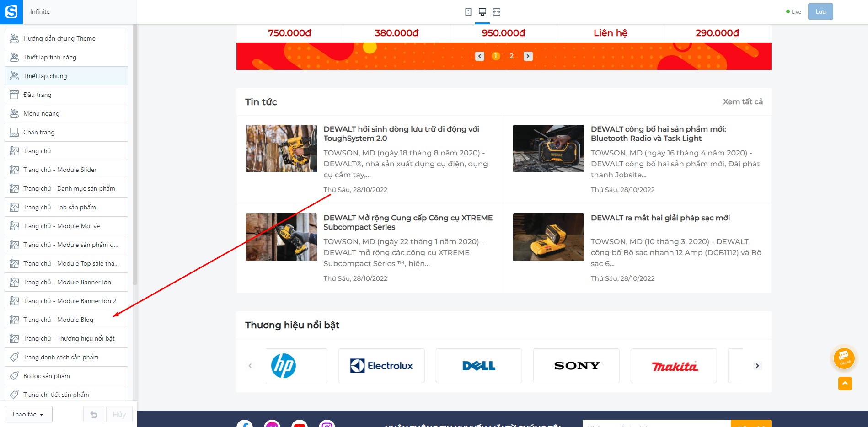
Task: Go to next slide arrow on red banner
Action: tap(528, 56)
